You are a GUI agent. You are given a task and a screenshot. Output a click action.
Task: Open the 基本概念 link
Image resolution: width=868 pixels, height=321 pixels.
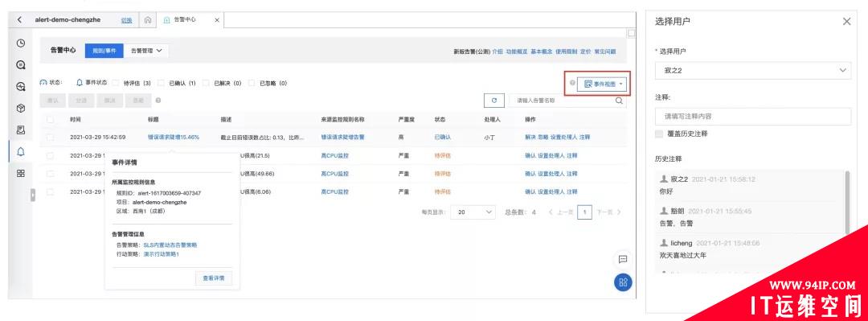541,51
